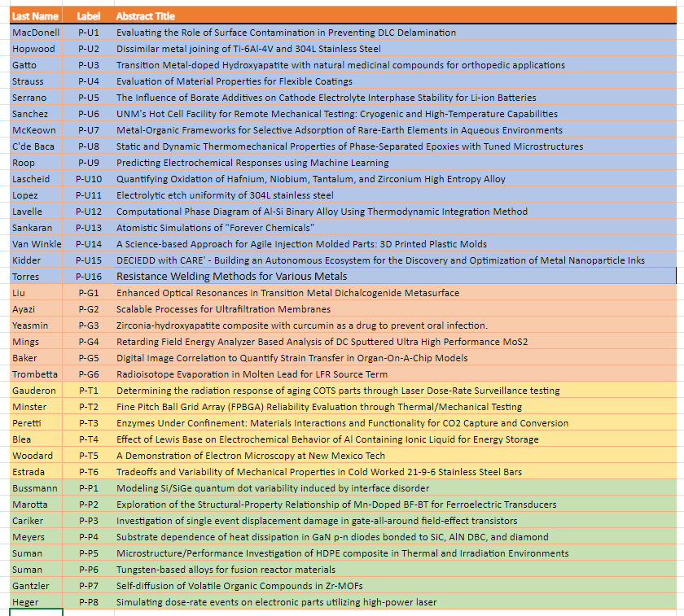Click the "Abstract Title" header cell
The height and width of the screenshot is (616, 684).
tap(146, 16)
